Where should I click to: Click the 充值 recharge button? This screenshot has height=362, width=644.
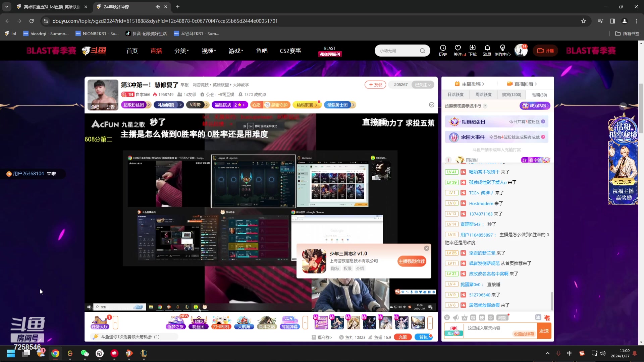pos(403,337)
